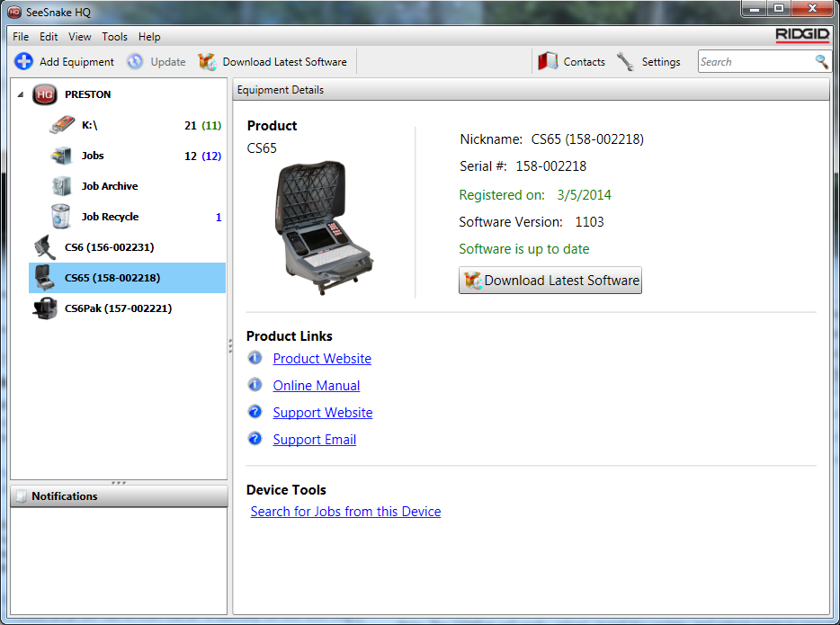Click the software version value 1103
Viewport: 840px width, 625px height.
(589, 222)
